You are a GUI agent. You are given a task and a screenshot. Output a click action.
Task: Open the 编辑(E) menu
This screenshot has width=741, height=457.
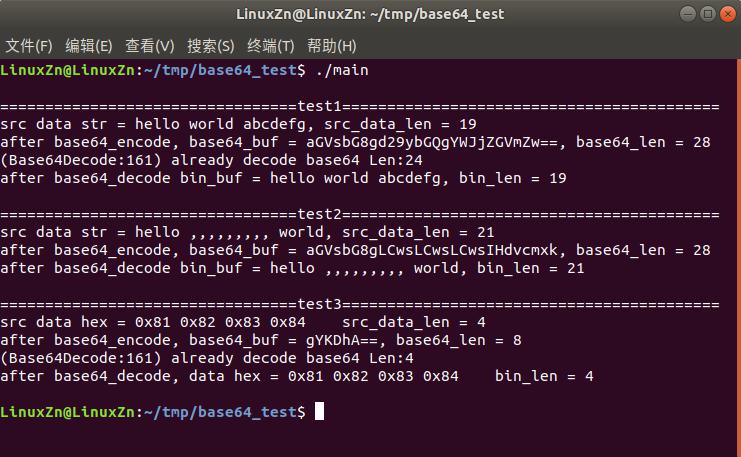pyautogui.click(x=89, y=46)
